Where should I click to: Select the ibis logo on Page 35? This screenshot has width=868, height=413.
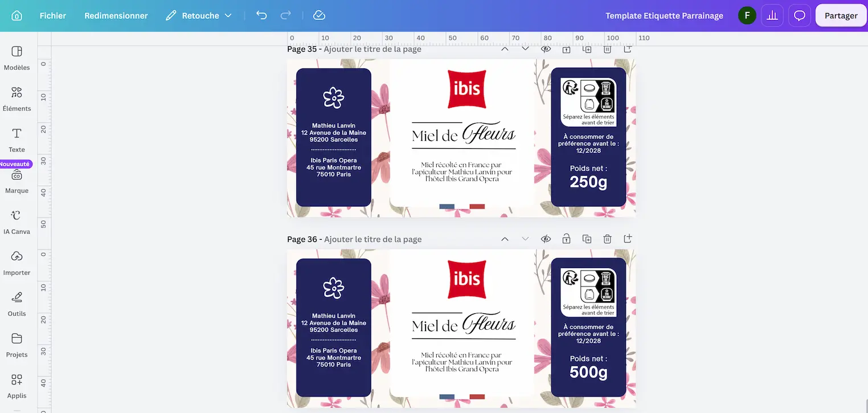[x=467, y=89]
